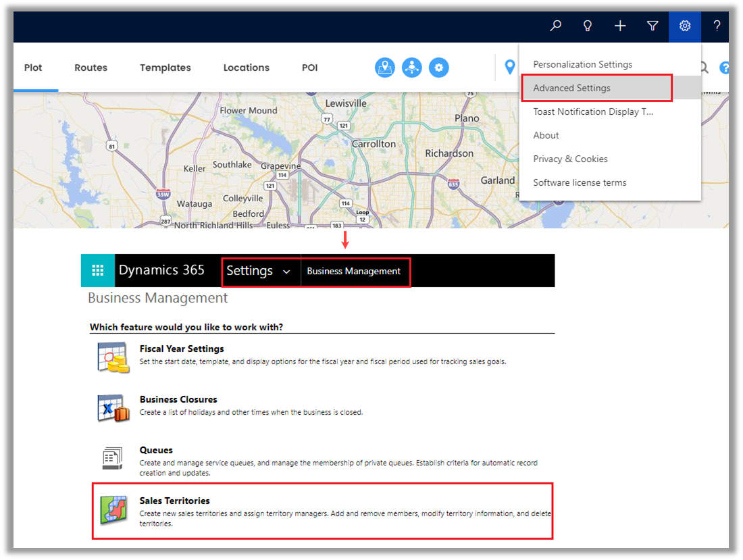Screen dimensions: 743x560
Task: Click the search magnifier in the top bar
Action: [x=555, y=26]
